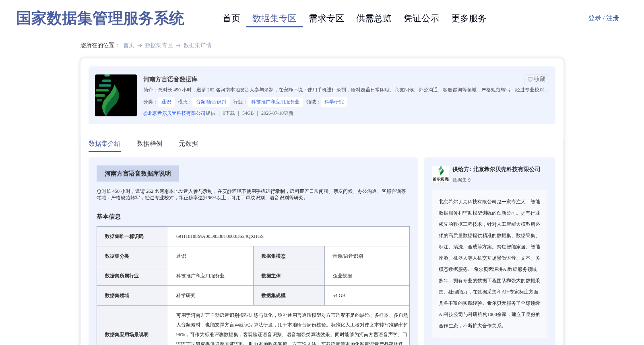Click the 数据集应用场景说明 table label
Image resolution: width=644 pixels, height=345 pixels.
coord(127,335)
